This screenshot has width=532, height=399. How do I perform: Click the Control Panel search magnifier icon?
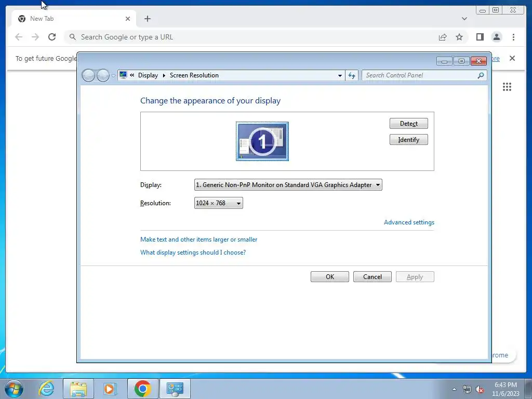(481, 75)
